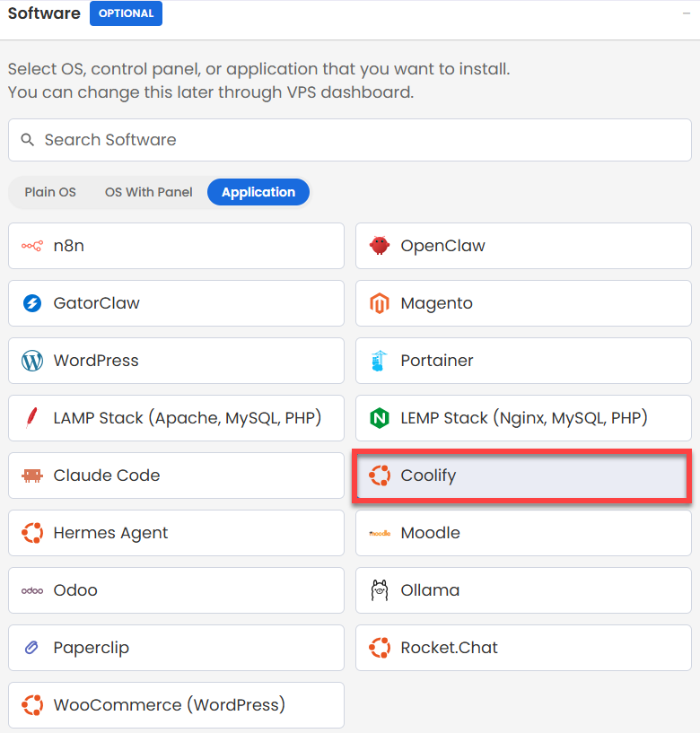Viewport: 700px width, 733px height.
Task: Select the Application tab
Action: [258, 192]
